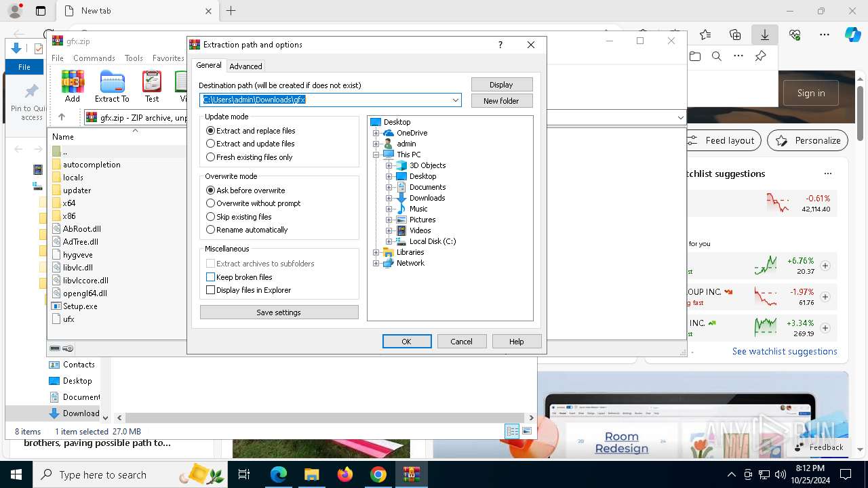Select Extract and update files option
Viewport: 868px width, 488px height.
pyautogui.click(x=250, y=144)
